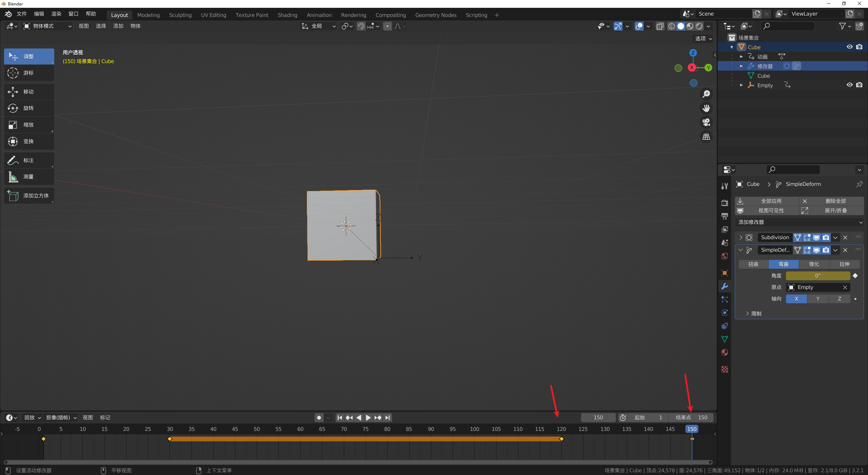Hide the Cube object in outliner
Viewport: 868px width, 475px height.
point(849,47)
